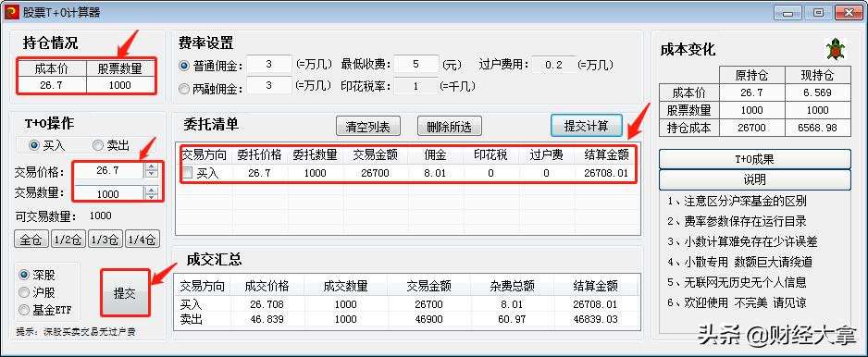Increase 交易数量 with up arrow

151,190
